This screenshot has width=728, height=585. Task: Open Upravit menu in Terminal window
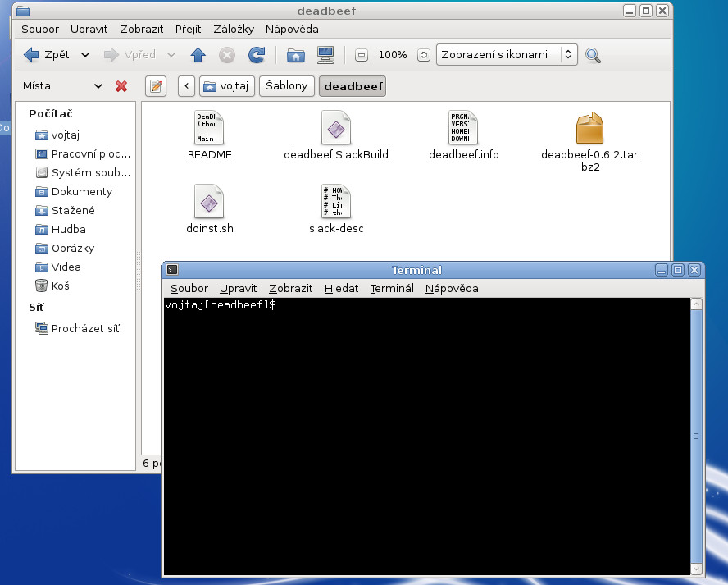click(238, 289)
